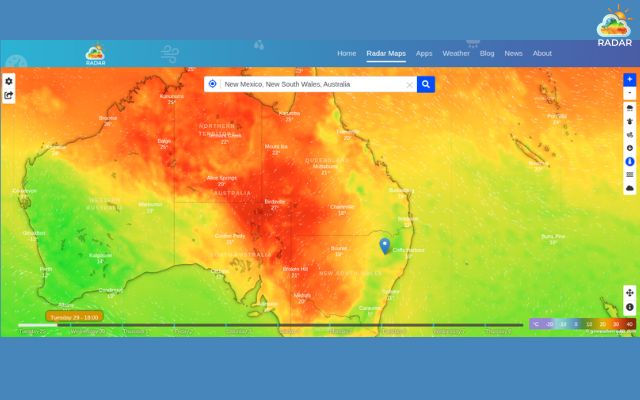The width and height of the screenshot is (640, 400).
Task: Jump to Thursday 1 on the timeline
Action: point(136,331)
